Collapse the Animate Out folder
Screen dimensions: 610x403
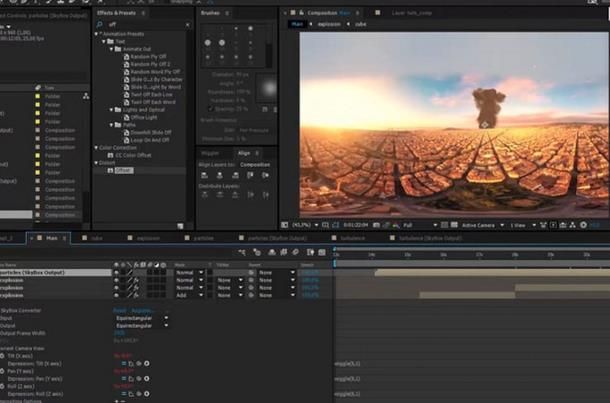pyautogui.click(x=111, y=49)
